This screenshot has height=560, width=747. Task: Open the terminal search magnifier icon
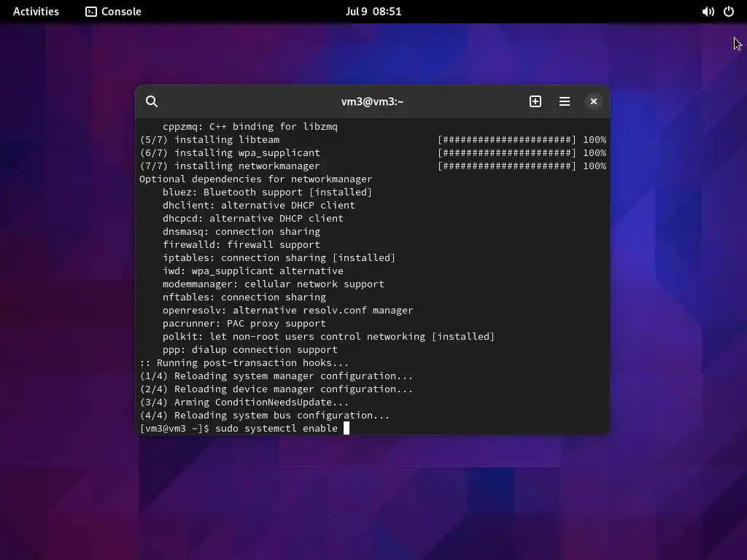click(x=152, y=101)
